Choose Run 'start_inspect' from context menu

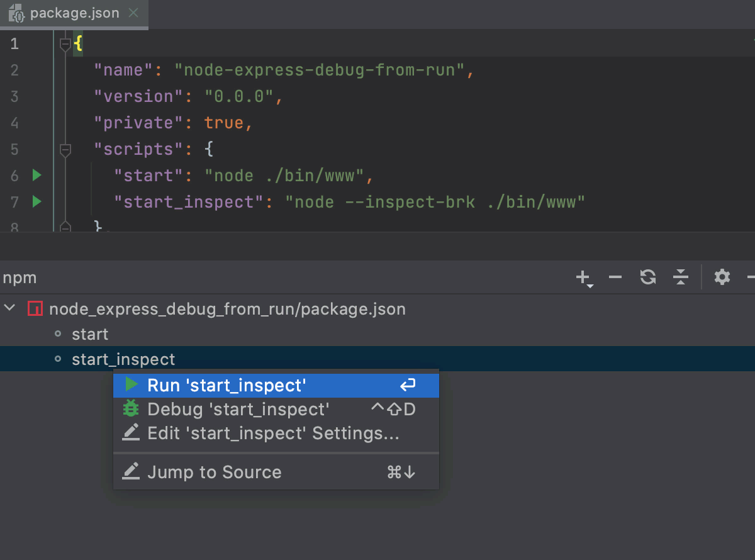coord(226,385)
